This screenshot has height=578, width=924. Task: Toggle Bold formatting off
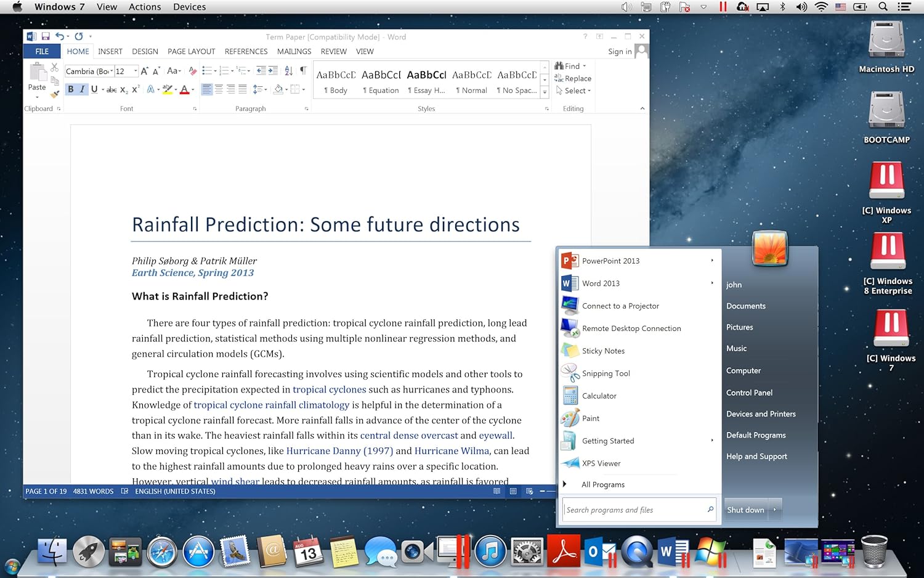coord(71,89)
